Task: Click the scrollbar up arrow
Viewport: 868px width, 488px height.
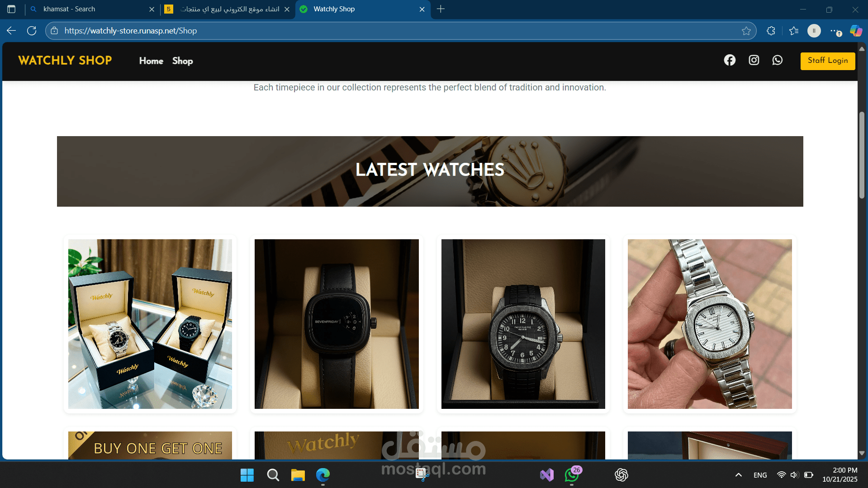Action: tap(862, 48)
